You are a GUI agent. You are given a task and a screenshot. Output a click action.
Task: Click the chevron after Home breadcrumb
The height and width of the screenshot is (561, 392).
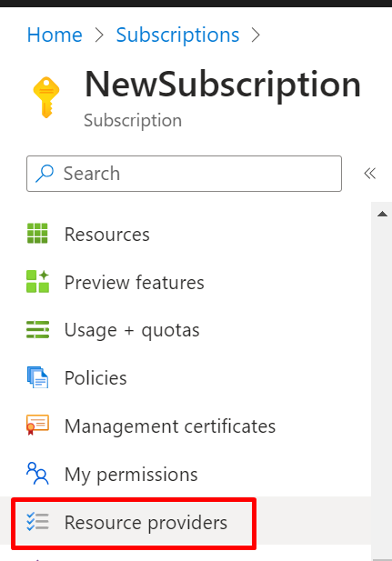click(x=99, y=35)
